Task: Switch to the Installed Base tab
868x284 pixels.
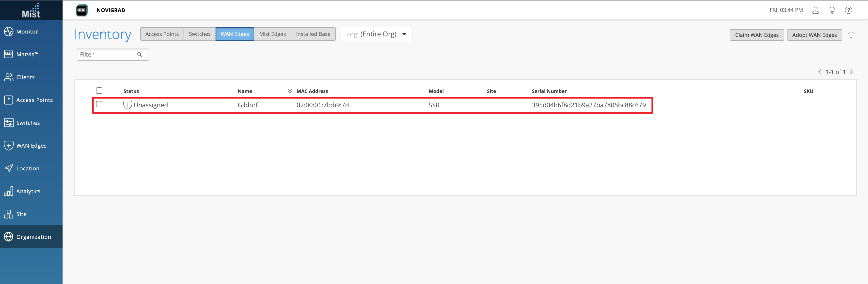Action: (313, 34)
